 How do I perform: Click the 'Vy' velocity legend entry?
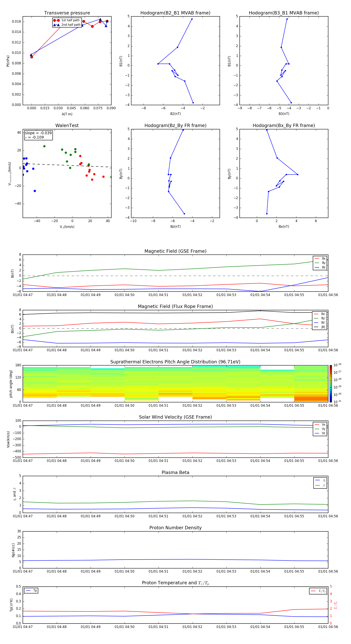pyautogui.click(x=320, y=429)
